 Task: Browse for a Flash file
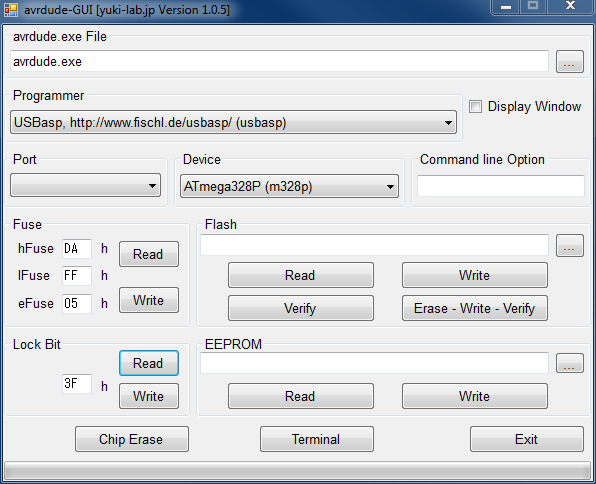click(x=569, y=246)
